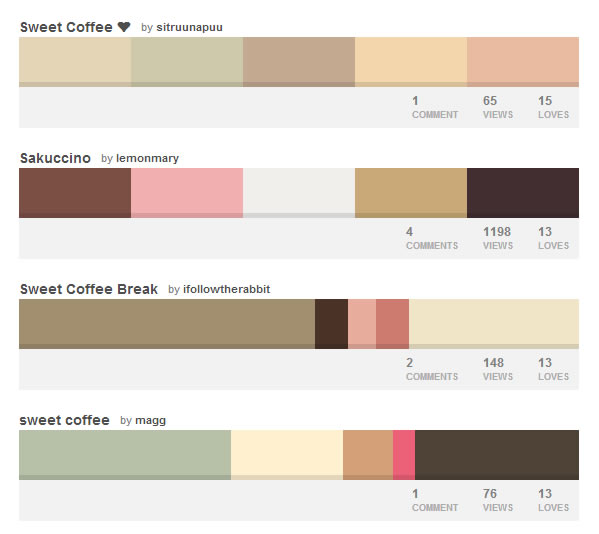This screenshot has width=599, height=534.
Task: Open 15 loves count for Sweet Coffee
Action: click(x=553, y=107)
